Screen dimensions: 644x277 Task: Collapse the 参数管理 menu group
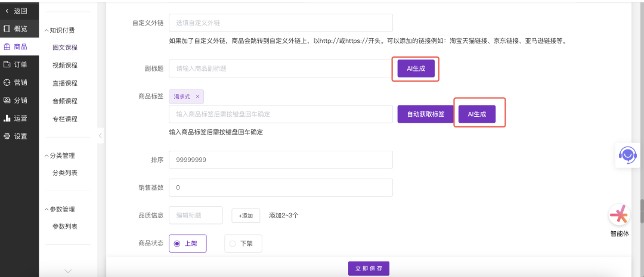(x=47, y=209)
